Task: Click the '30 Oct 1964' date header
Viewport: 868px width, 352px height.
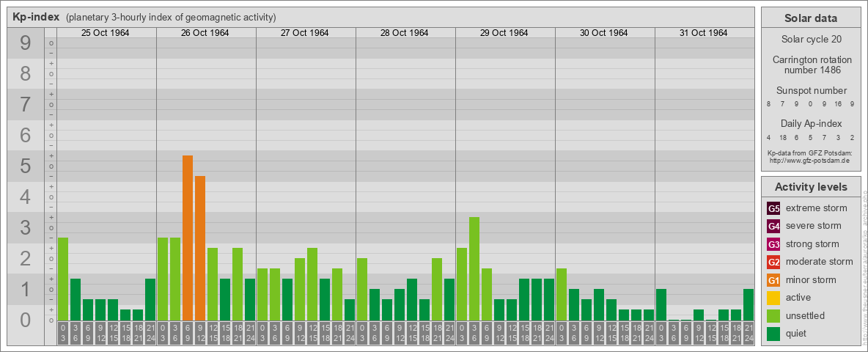Action: point(603,33)
